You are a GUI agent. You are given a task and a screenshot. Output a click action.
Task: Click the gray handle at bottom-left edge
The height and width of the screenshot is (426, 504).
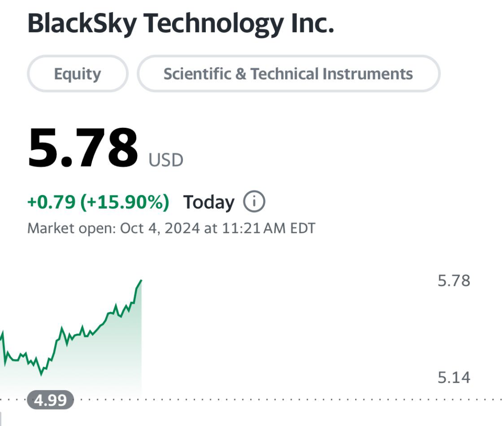pyautogui.click(x=0, y=419)
